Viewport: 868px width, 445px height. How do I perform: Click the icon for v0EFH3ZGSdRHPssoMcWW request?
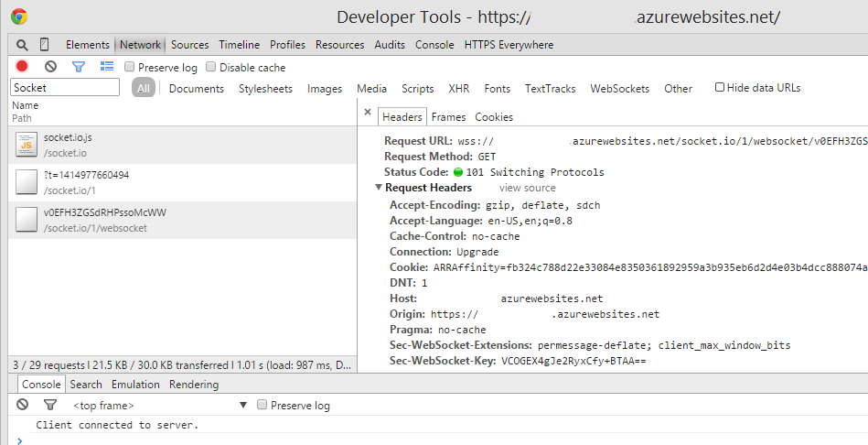[x=26, y=220]
